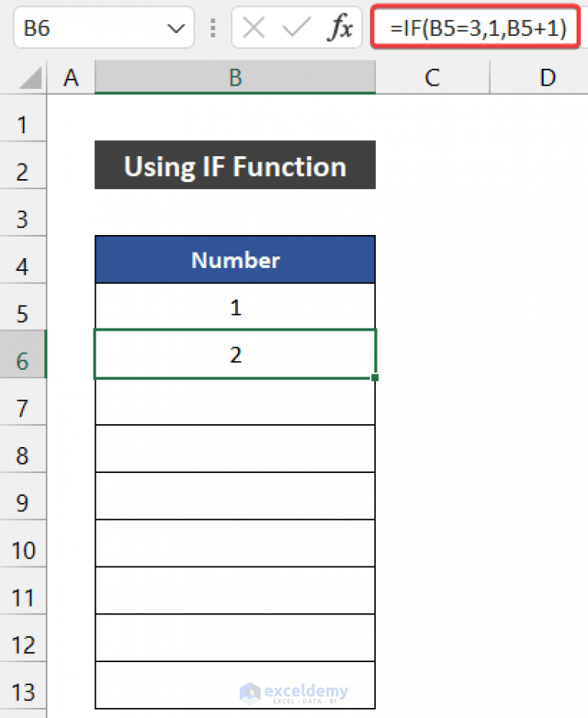Click the Number header cell
This screenshot has width=588, height=718.
tap(234, 259)
